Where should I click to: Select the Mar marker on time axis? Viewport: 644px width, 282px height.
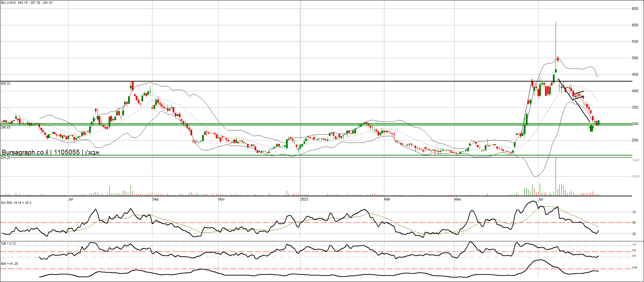pyautogui.click(x=387, y=199)
